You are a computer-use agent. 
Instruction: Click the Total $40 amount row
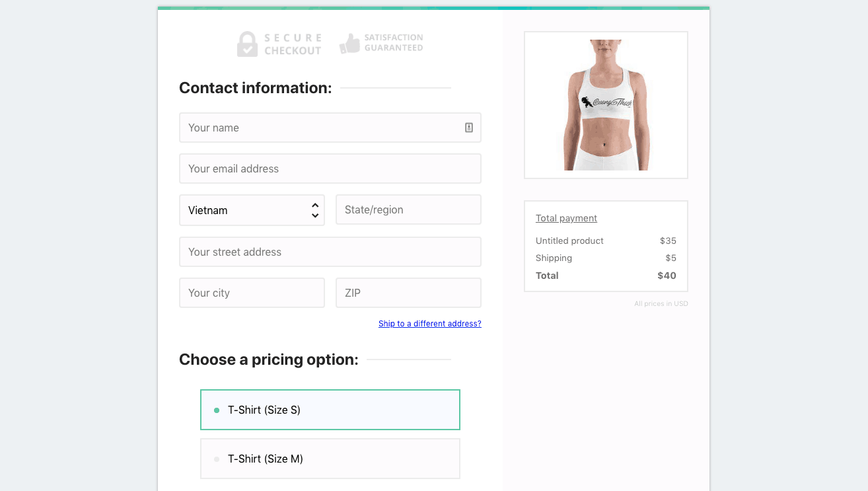(606, 276)
